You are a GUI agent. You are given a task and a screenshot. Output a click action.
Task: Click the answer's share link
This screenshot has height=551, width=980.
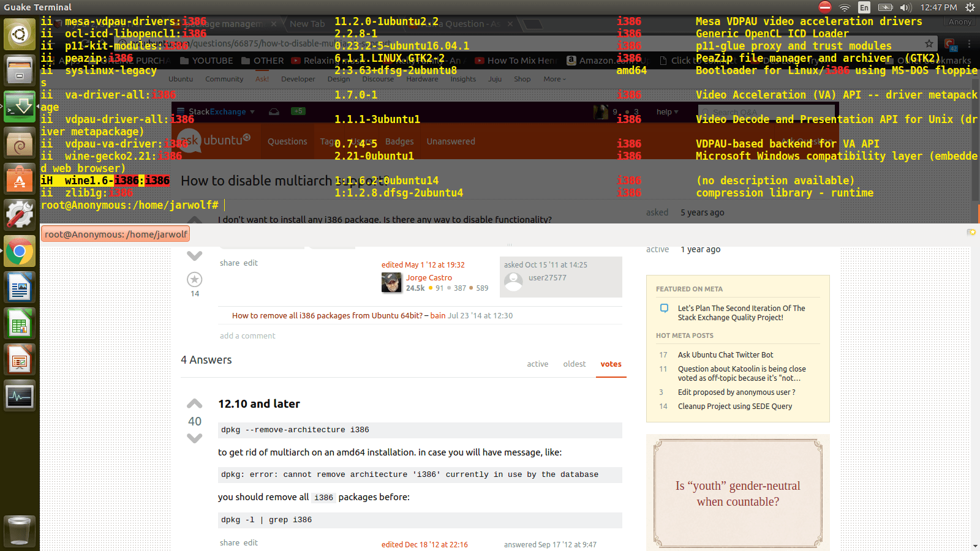(230, 542)
